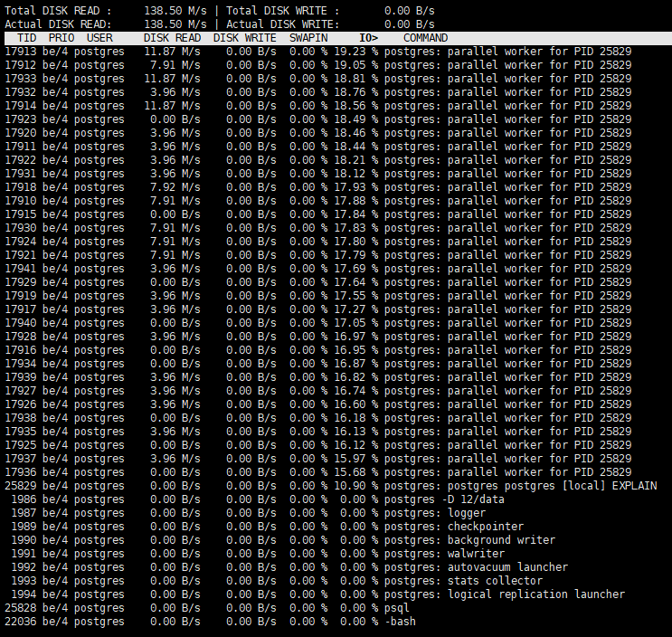Select the DISK READ column header

click(x=172, y=38)
